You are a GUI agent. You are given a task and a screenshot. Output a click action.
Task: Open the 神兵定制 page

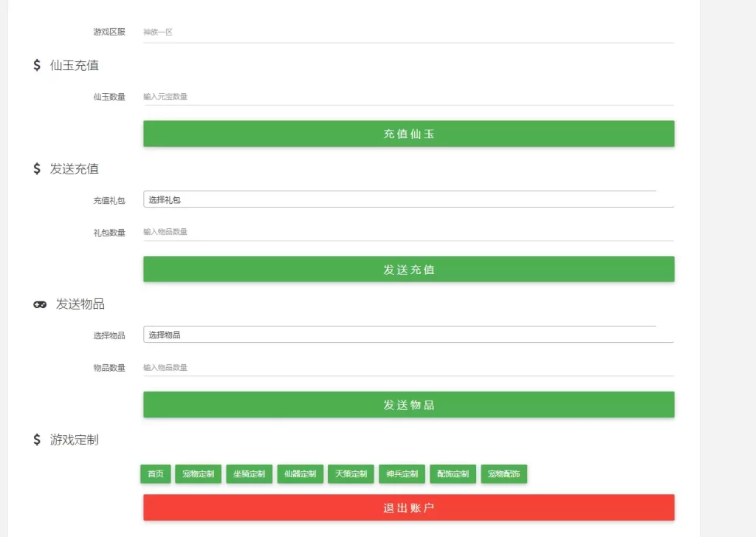tap(402, 474)
